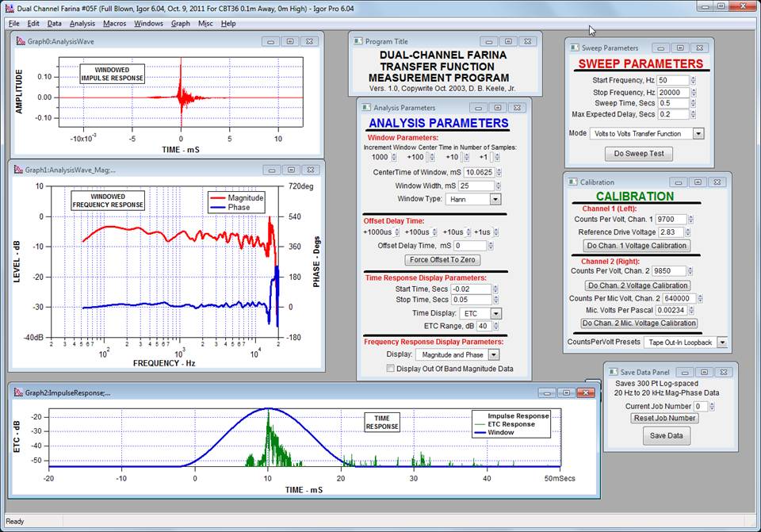Click the Sweep Parameters panel icon
This screenshot has height=532, width=761.
pos(575,48)
